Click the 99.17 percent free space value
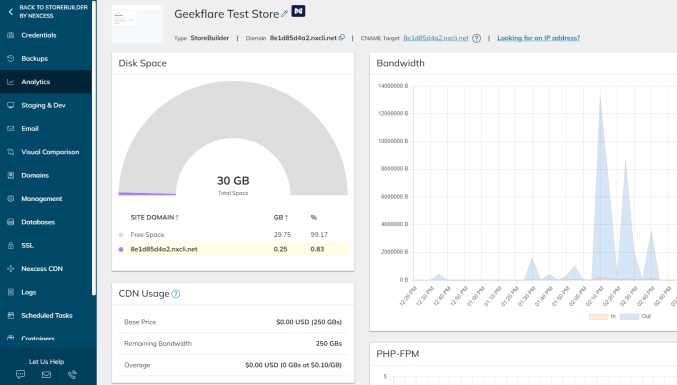This screenshot has height=385, width=677. (319, 235)
